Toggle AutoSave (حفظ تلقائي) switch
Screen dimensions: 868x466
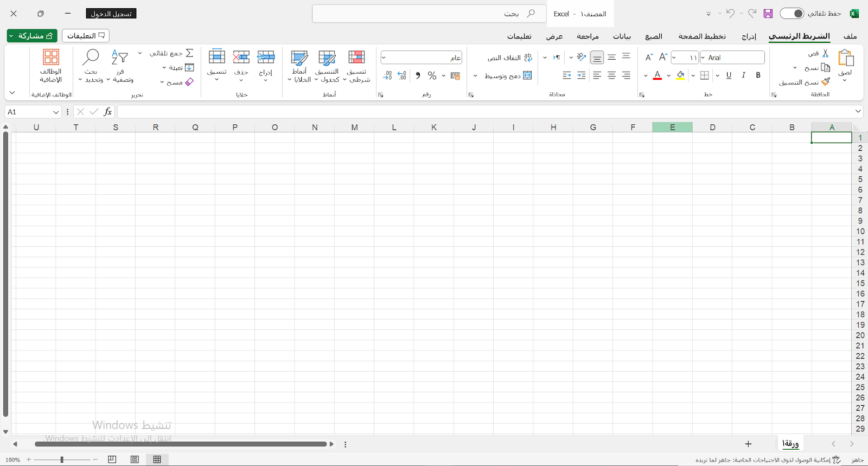tap(792, 14)
